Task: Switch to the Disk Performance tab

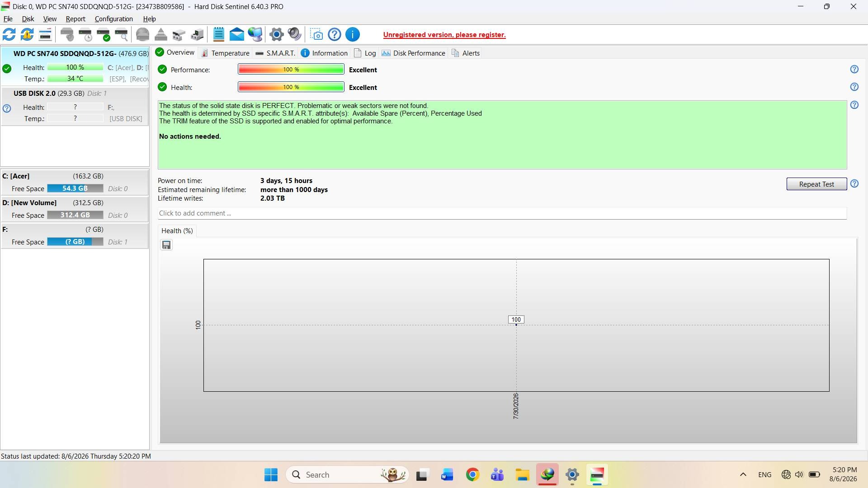Action: pyautogui.click(x=414, y=53)
